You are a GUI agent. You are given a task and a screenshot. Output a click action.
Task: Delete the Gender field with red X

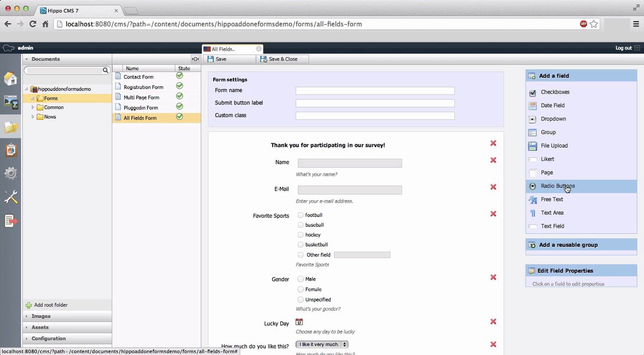pos(493,277)
